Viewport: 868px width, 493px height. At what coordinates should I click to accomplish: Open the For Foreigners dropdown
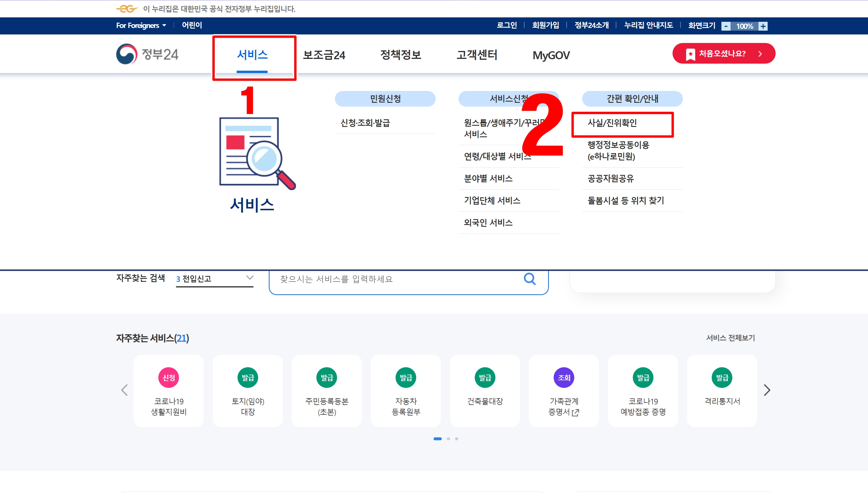141,25
